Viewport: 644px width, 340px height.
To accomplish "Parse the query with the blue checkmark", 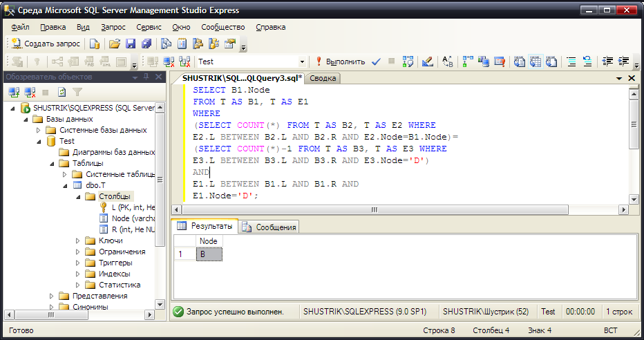I will [x=376, y=62].
